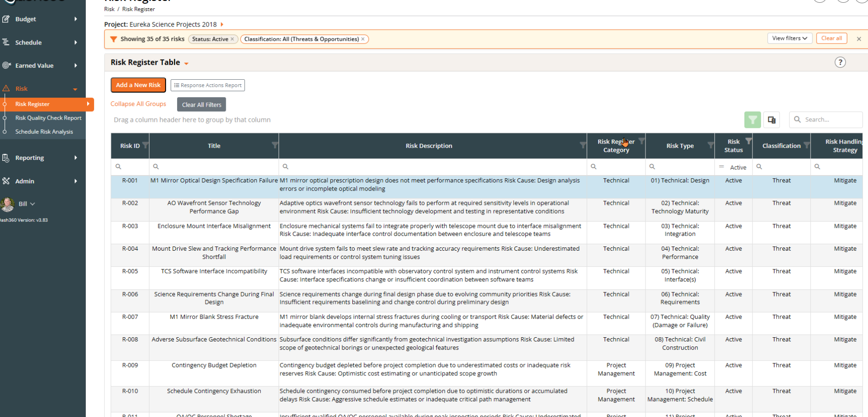Open the project selector arrow
This screenshot has width=868, height=417.
[222, 25]
